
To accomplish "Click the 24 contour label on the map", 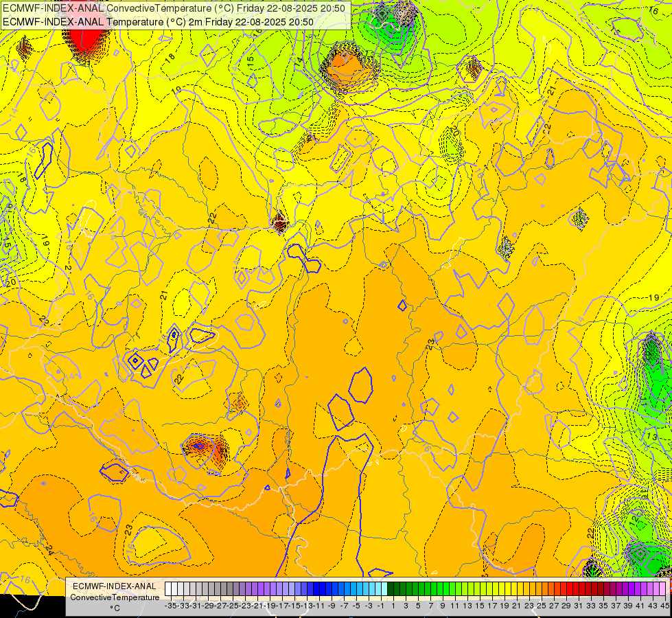I will pos(49,550).
